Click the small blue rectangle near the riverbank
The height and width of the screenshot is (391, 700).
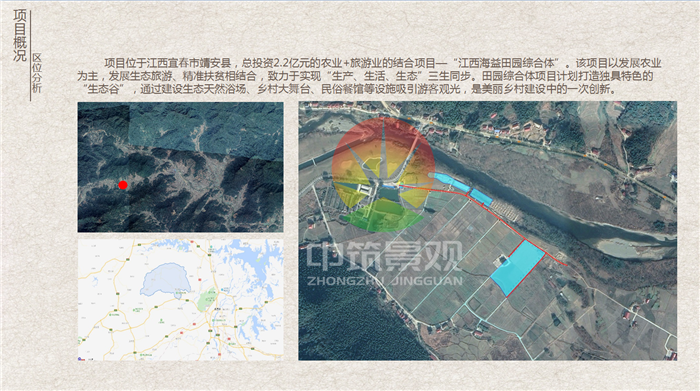[x=481, y=197]
